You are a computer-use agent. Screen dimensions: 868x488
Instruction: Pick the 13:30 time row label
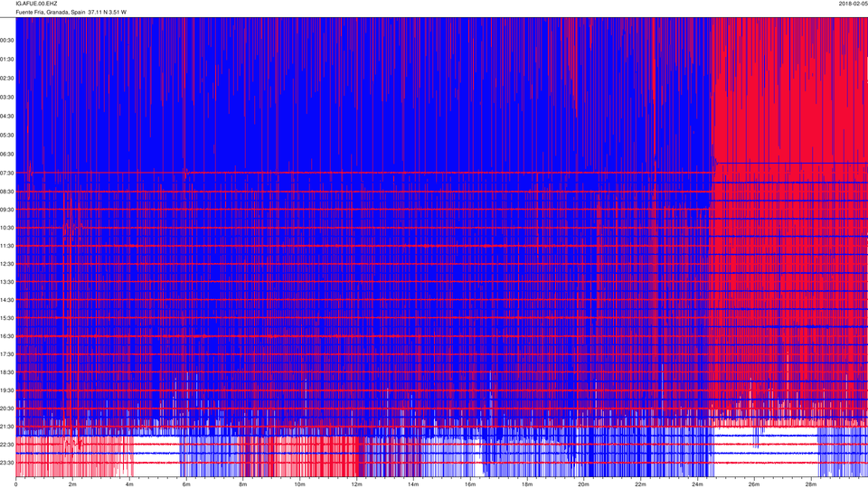(7, 282)
